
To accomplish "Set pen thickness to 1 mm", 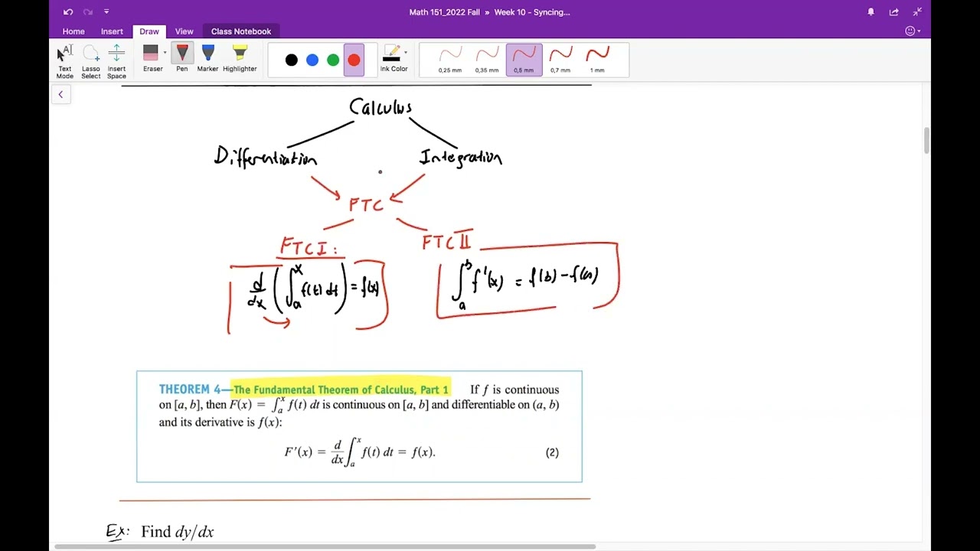I will (597, 60).
